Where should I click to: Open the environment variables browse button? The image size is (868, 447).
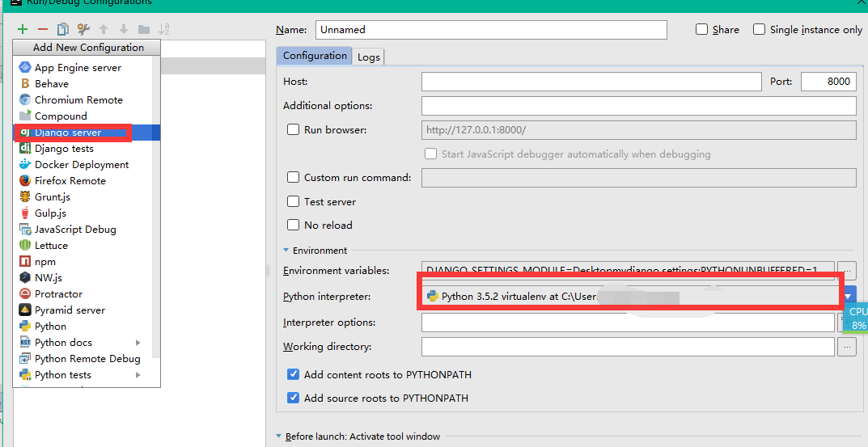847,271
